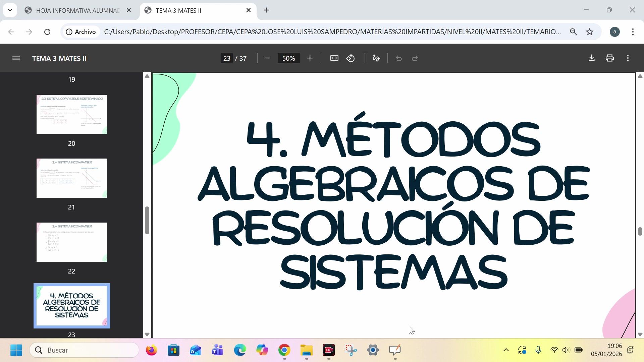This screenshot has height=362, width=644.
Task: Expand the tab search dropdown arrow
Action: point(10,10)
